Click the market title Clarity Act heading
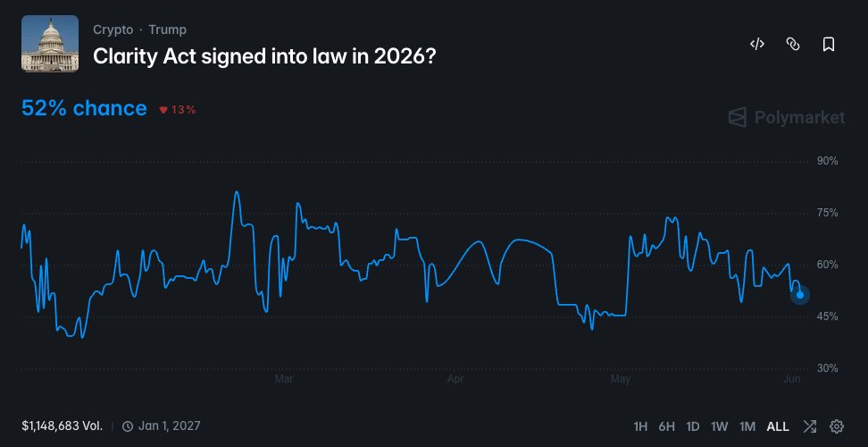 point(264,56)
